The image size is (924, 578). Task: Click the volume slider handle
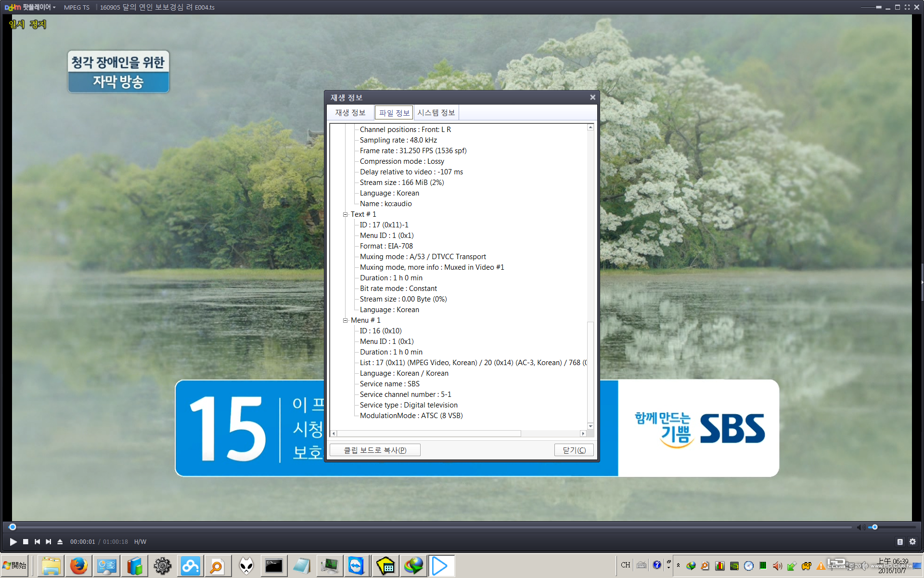874,527
